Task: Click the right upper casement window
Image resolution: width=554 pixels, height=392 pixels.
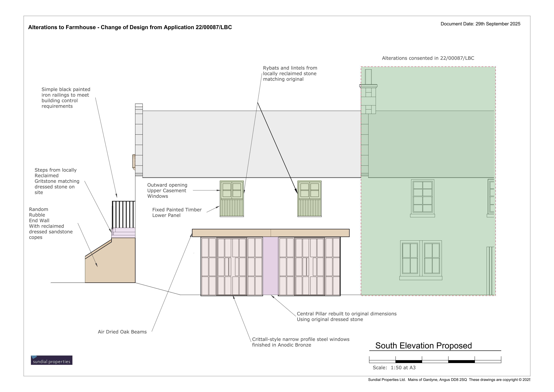Action: pyautogui.click(x=309, y=199)
